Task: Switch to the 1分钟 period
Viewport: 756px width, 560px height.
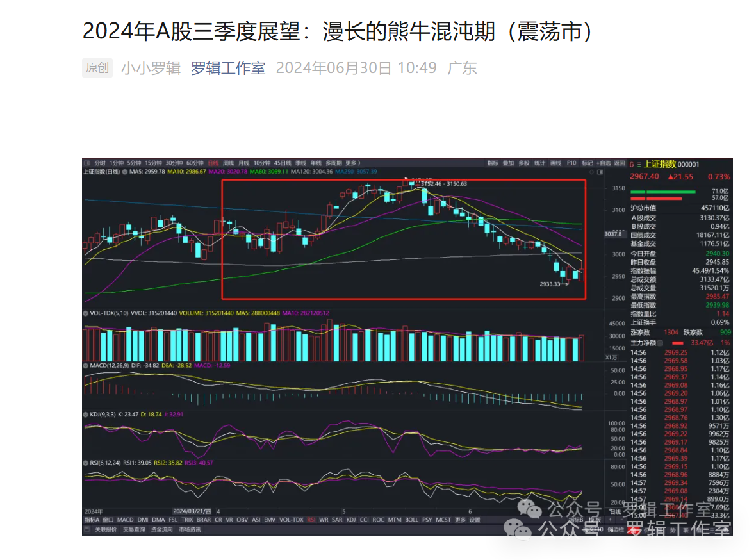Action: tap(117, 163)
